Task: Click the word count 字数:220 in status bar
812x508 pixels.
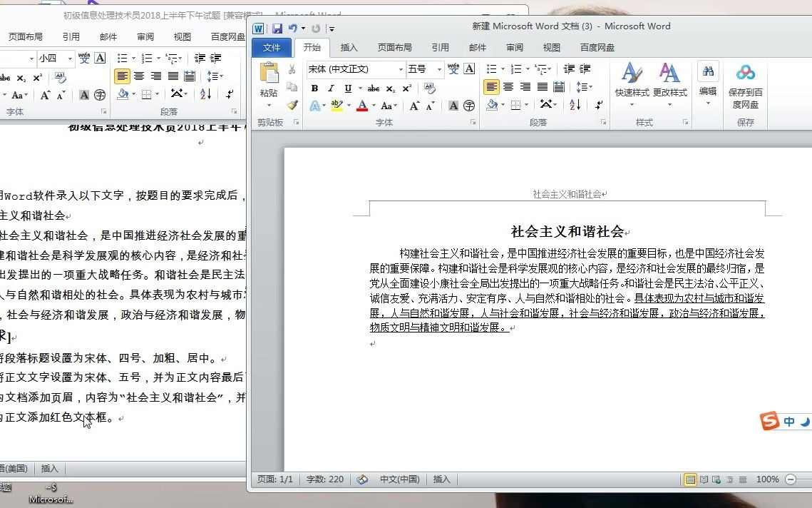Action: point(325,479)
